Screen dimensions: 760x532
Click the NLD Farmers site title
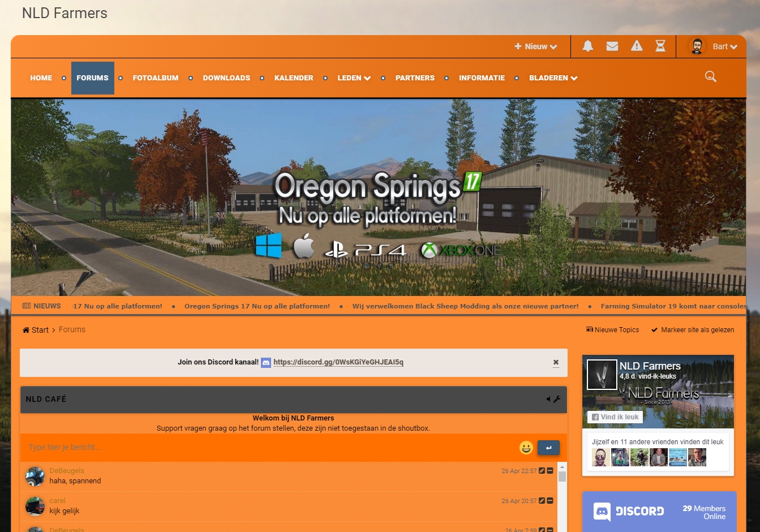point(65,13)
